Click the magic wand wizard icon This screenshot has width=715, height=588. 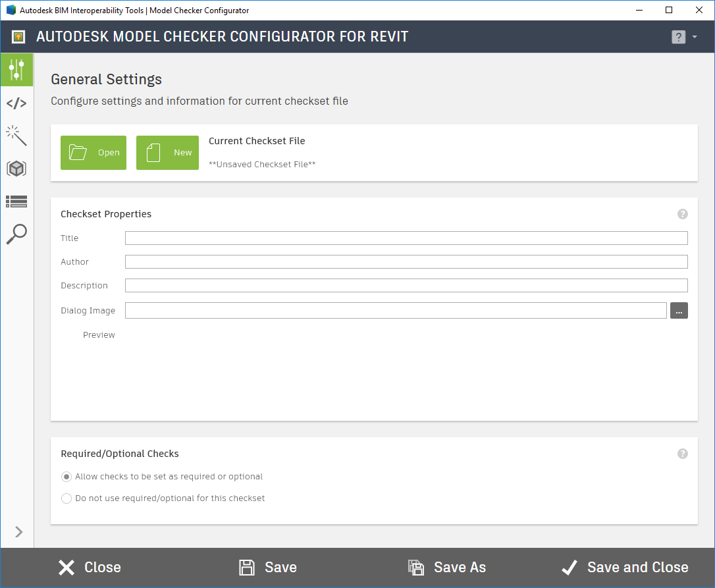coord(16,135)
